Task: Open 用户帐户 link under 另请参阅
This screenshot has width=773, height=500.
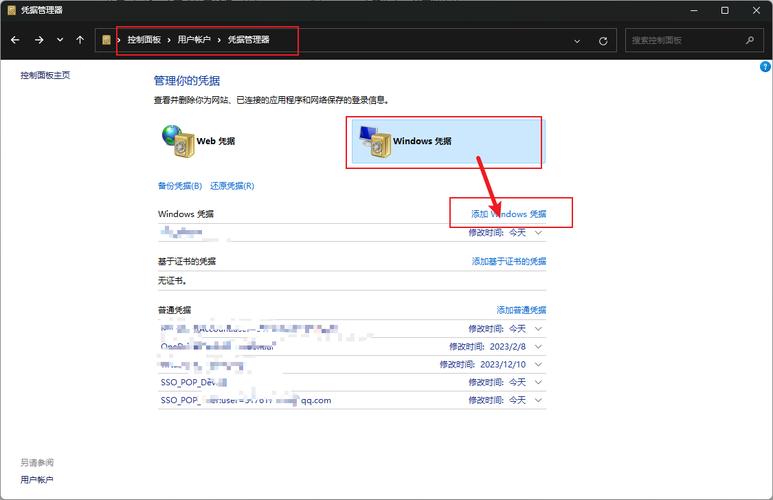Action: [x=37, y=479]
